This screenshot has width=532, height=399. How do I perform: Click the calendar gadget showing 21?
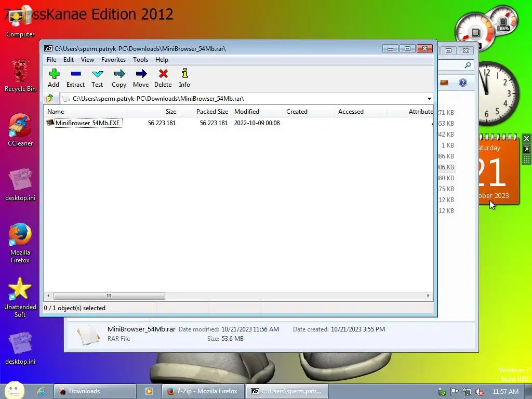499,170
